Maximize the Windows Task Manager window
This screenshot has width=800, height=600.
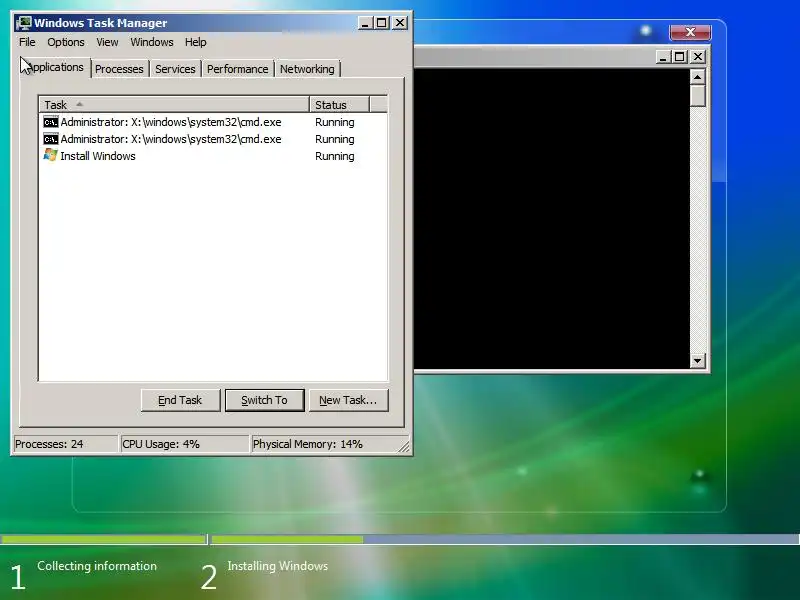[x=382, y=23]
